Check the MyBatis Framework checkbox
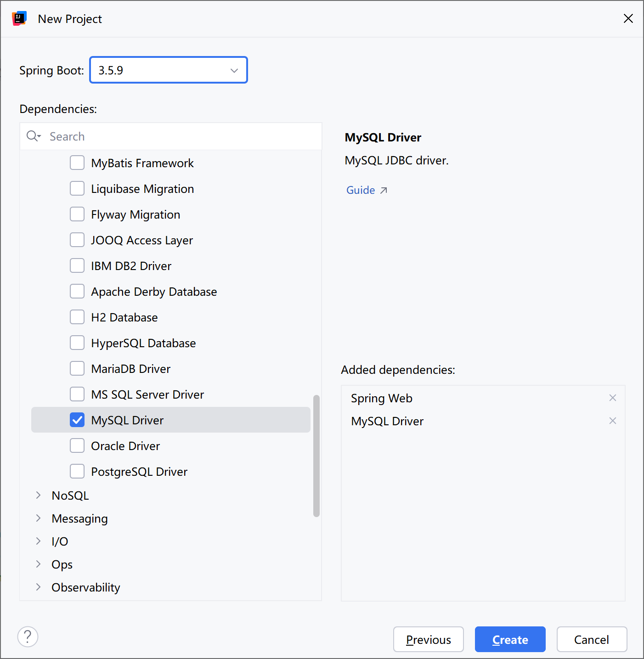The height and width of the screenshot is (659, 644). 77,163
